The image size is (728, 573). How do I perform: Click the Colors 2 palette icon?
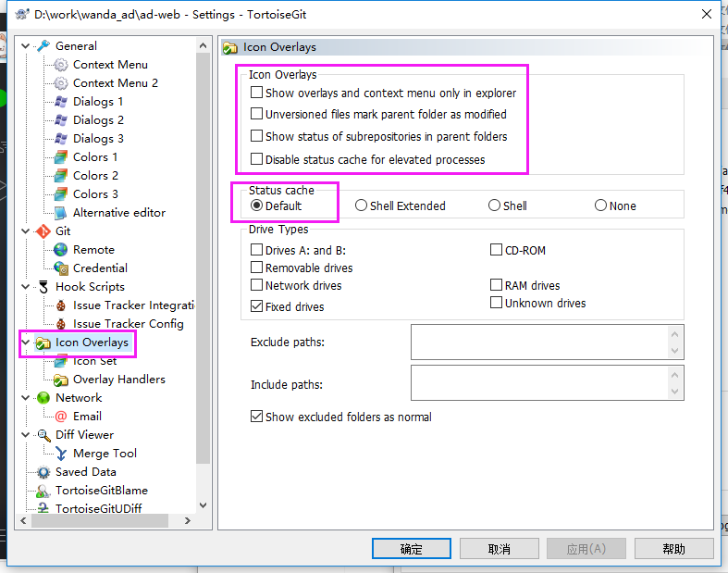[x=61, y=176]
